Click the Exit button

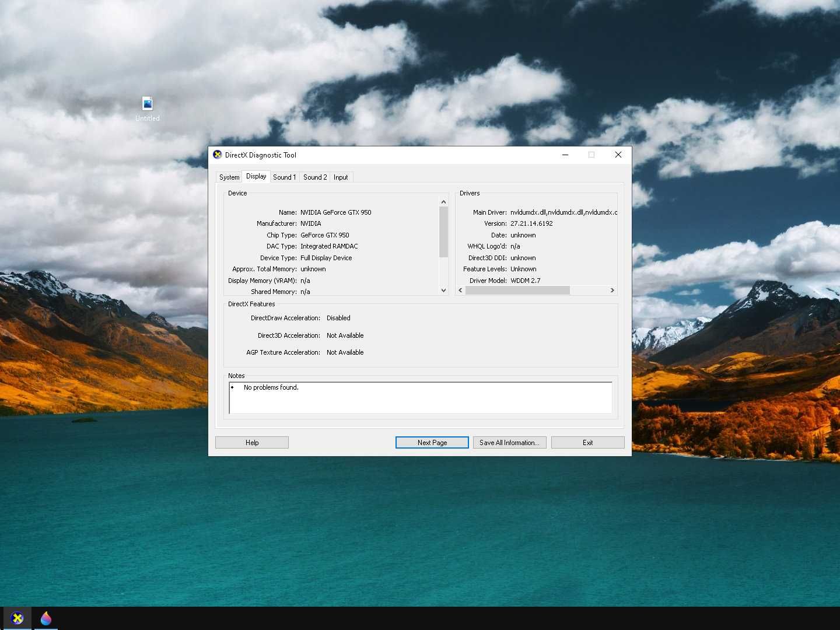click(588, 443)
